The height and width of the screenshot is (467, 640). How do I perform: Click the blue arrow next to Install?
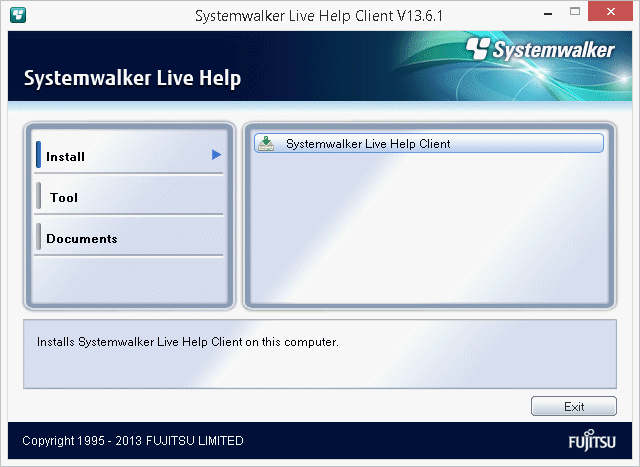coord(216,155)
